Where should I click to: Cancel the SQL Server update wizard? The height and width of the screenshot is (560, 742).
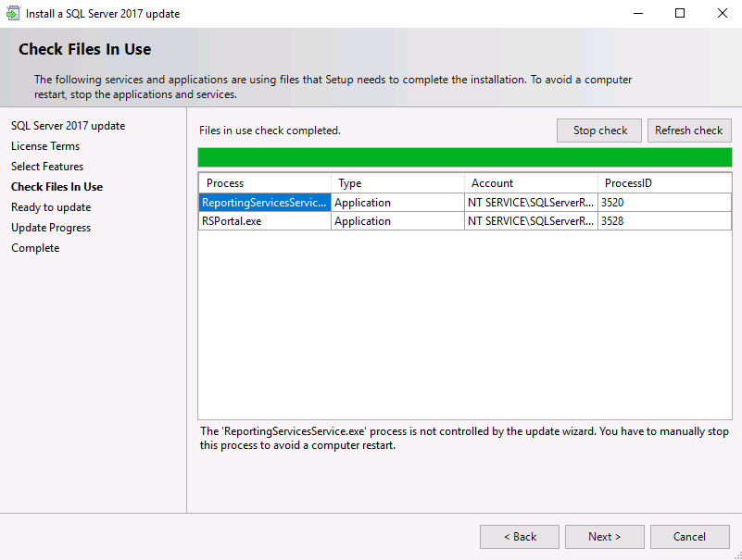click(689, 537)
